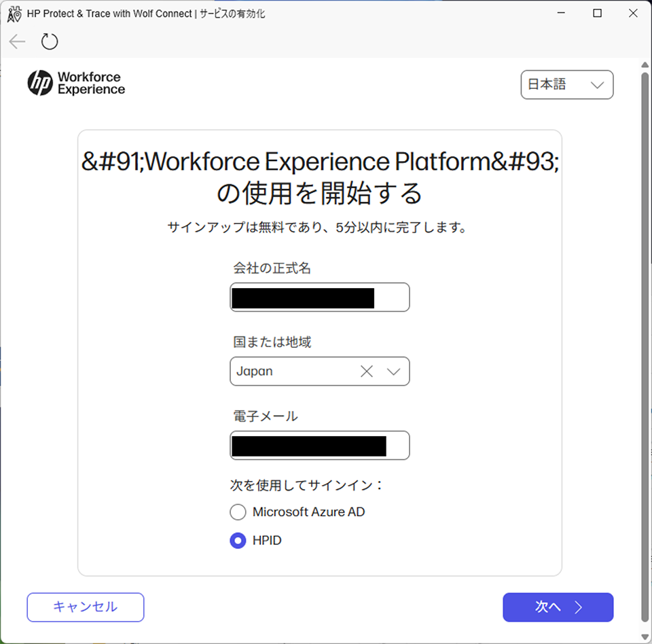Image resolution: width=652 pixels, height=644 pixels.
Task: Click the HP Protect & Trace app icon
Action: pyautogui.click(x=14, y=14)
